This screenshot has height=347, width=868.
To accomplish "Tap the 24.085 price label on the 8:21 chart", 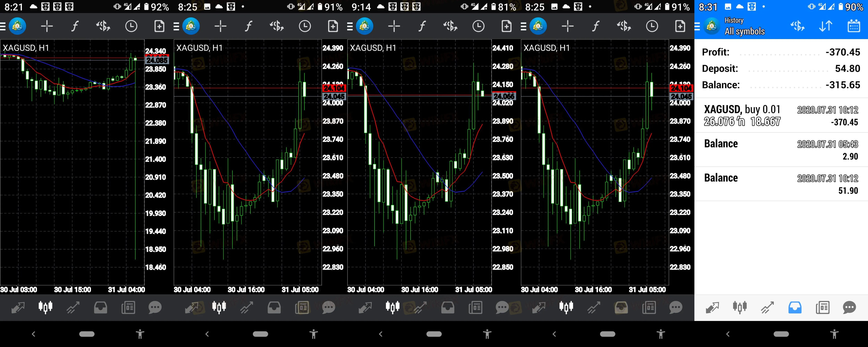I will pyautogui.click(x=157, y=60).
